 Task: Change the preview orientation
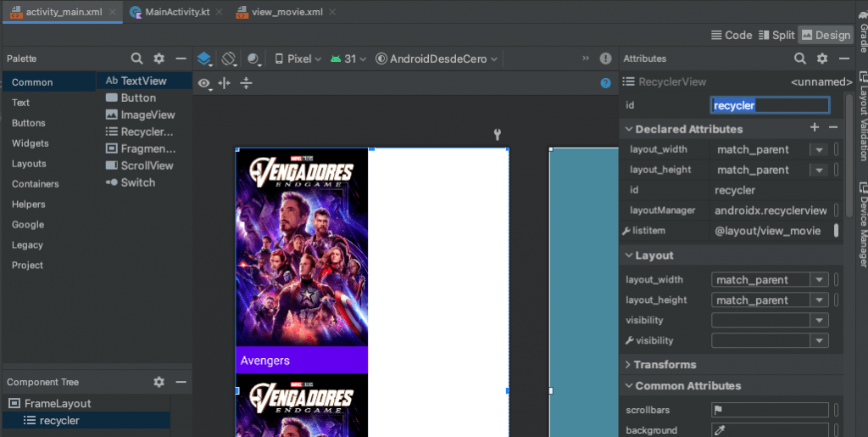point(229,59)
